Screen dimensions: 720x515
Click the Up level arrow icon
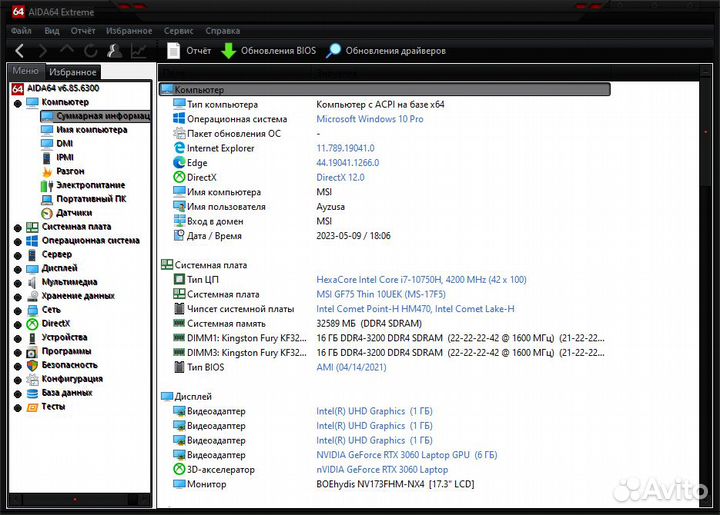coord(67,50)
